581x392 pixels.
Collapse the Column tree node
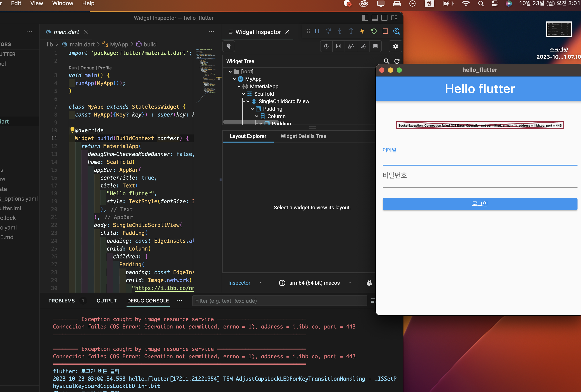257,116
